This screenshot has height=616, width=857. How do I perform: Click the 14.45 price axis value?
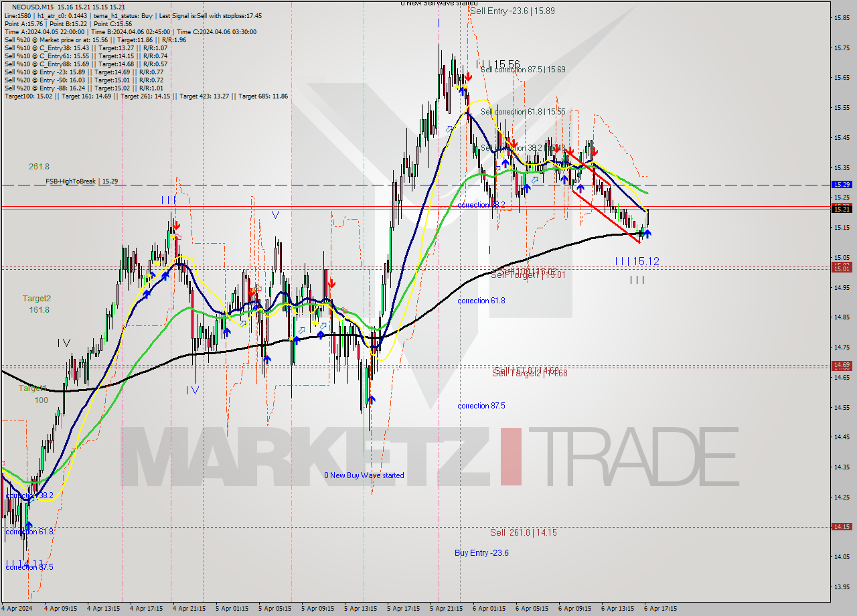pyautogui.click(x=842, y=437)
